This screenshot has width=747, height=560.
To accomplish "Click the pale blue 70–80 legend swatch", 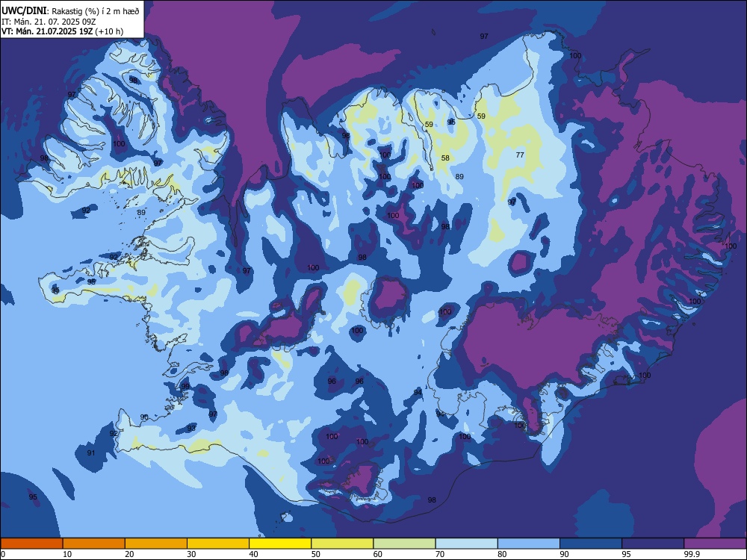I will [467, 544].
